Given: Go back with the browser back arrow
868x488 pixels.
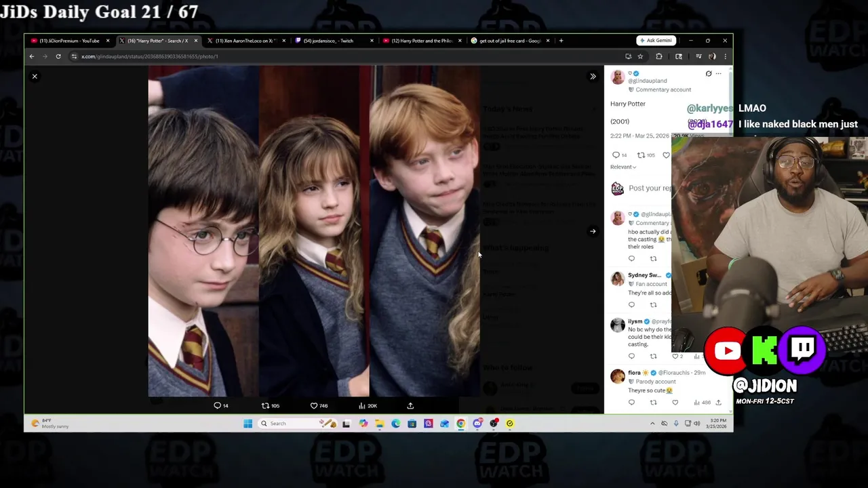Looking at the screenshot, I should click(32, 56).
